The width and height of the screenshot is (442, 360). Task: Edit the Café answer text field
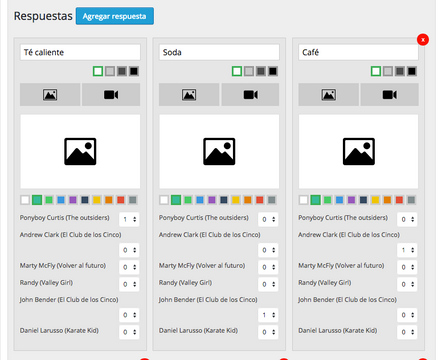point(358,52)
